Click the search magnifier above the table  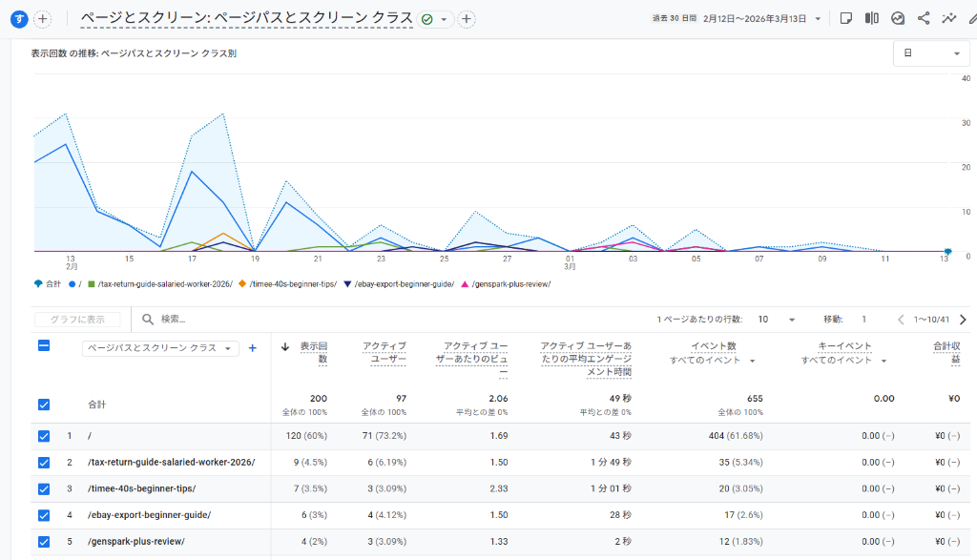pos(147,318)
